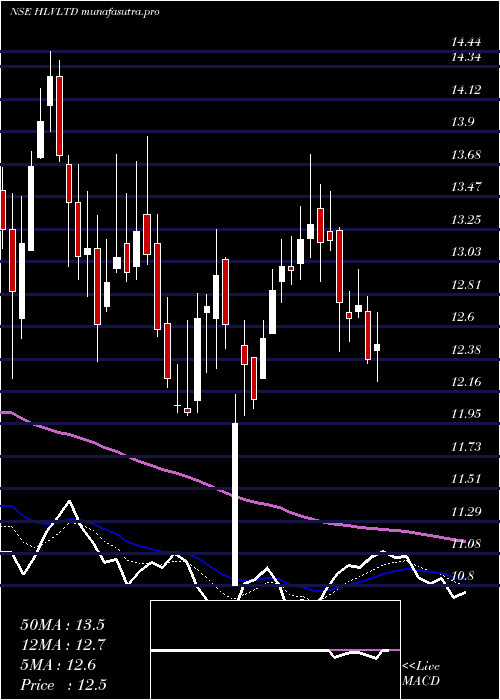
Task: Click the '12MA : 12.7' legend entry
Action: [62, 645]
